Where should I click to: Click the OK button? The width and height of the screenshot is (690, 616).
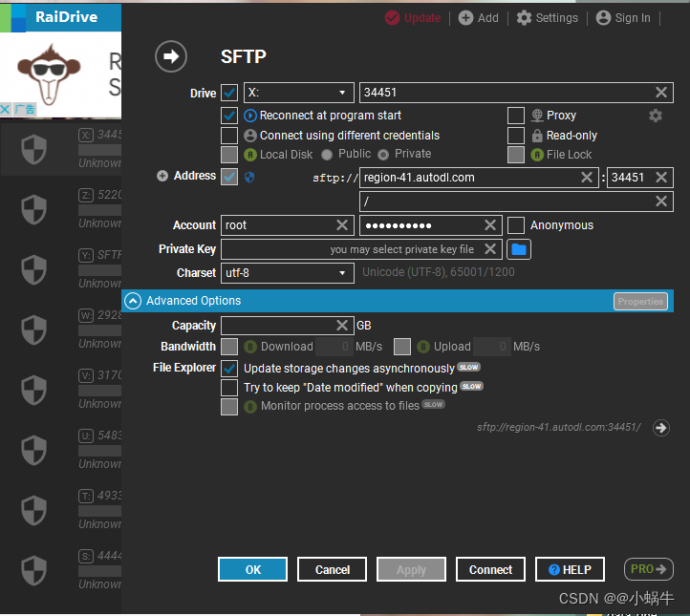252,569
